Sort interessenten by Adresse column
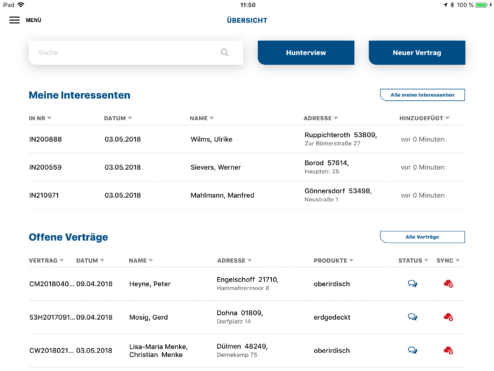Viewport: 494px width, 371px height. [x=321, y=118]
